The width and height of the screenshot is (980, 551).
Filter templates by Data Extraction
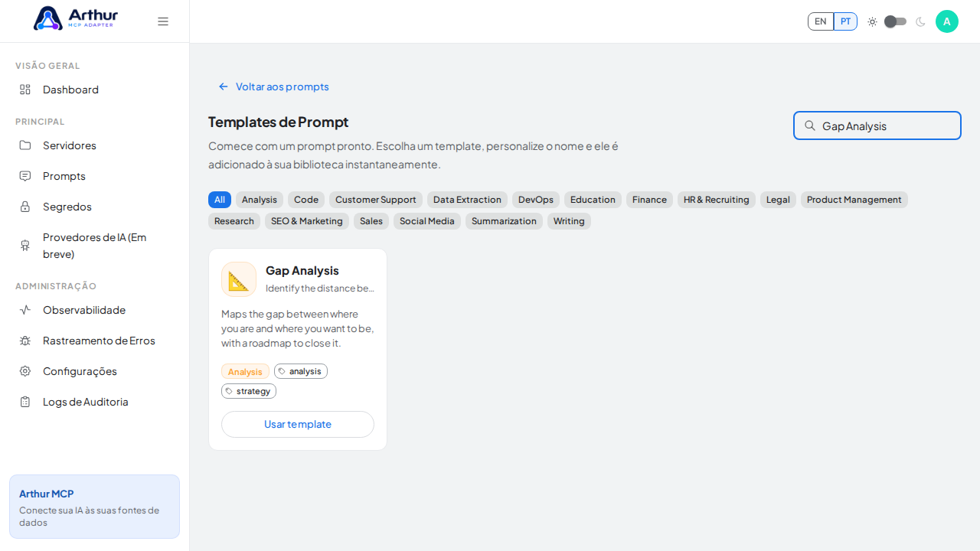(x=467, y=200)
